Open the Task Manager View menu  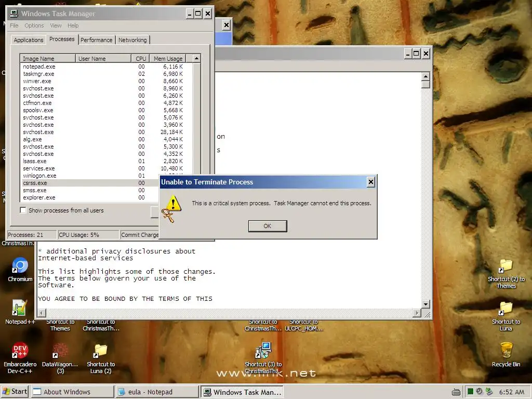pos(56,25)
